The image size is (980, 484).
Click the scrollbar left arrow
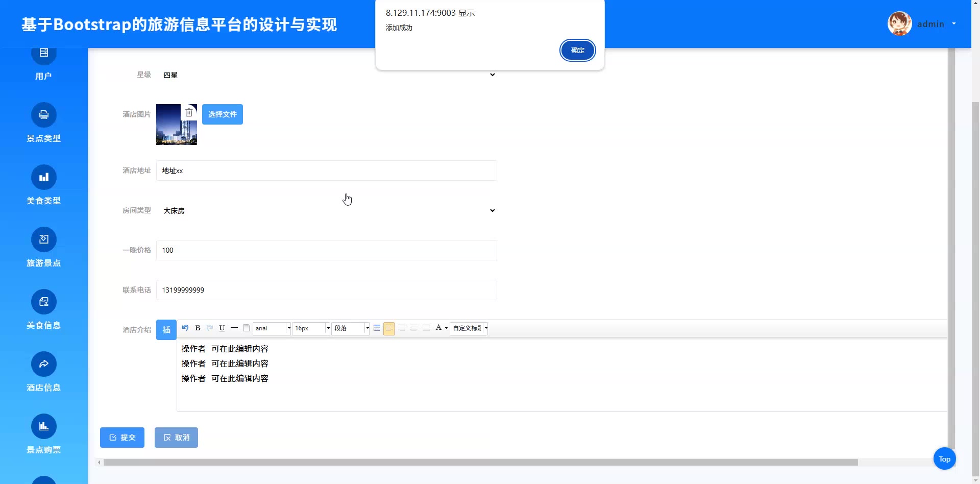click(x=99, y=463)
